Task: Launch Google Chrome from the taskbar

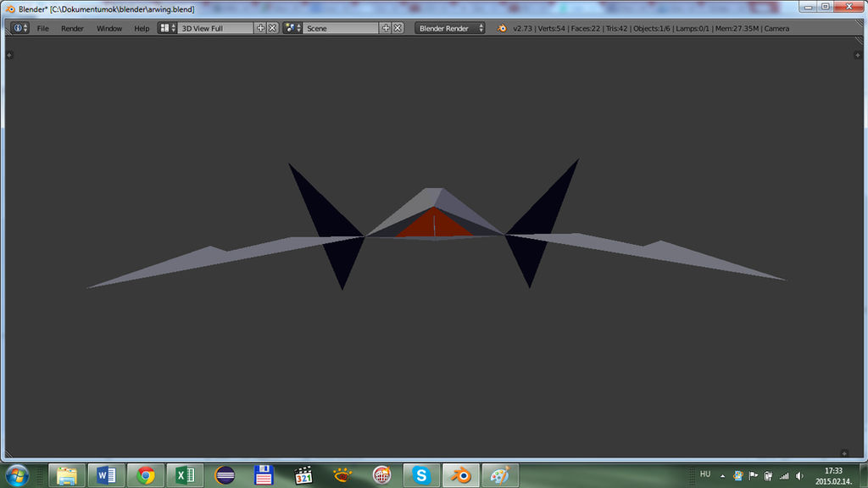Action: tap(146, 475)
